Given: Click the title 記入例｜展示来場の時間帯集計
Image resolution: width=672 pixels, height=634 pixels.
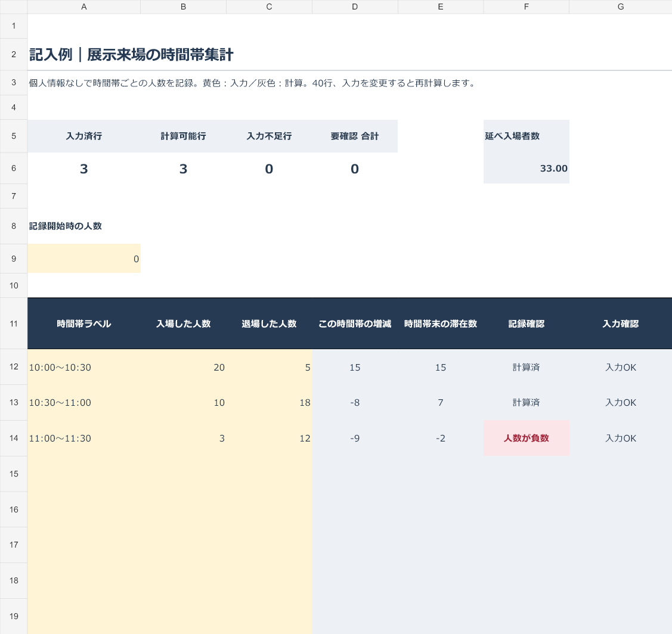Looking at the screenshot, I should [131, 55].
